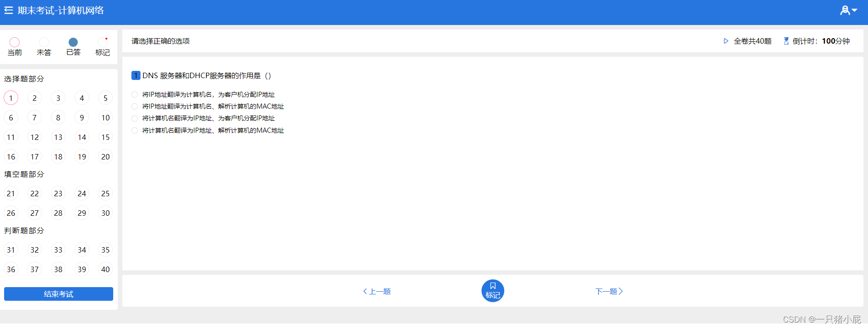868x328 pixels.
Task: Jump to question 3
Action: pos(58,98)
